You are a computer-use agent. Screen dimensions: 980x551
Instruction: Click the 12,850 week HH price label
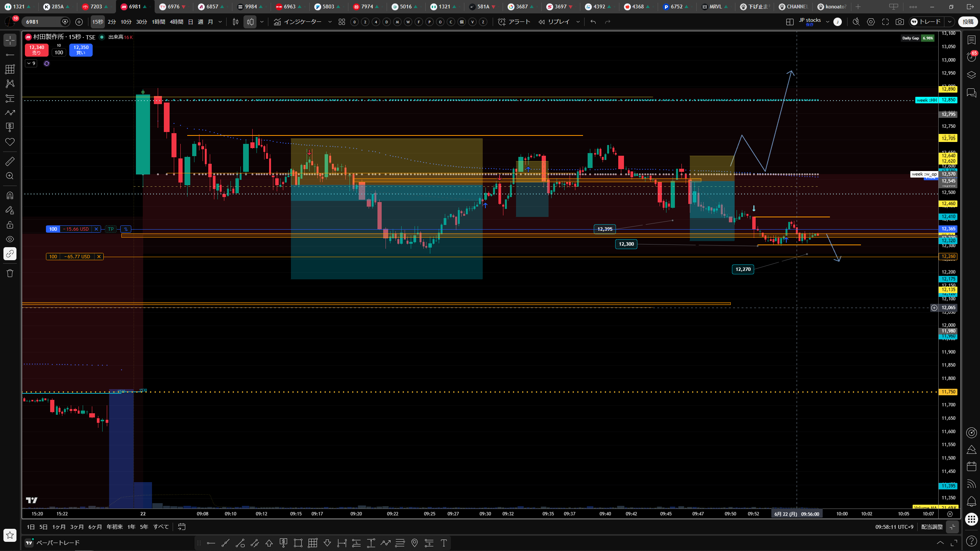[x=949, y=100]
